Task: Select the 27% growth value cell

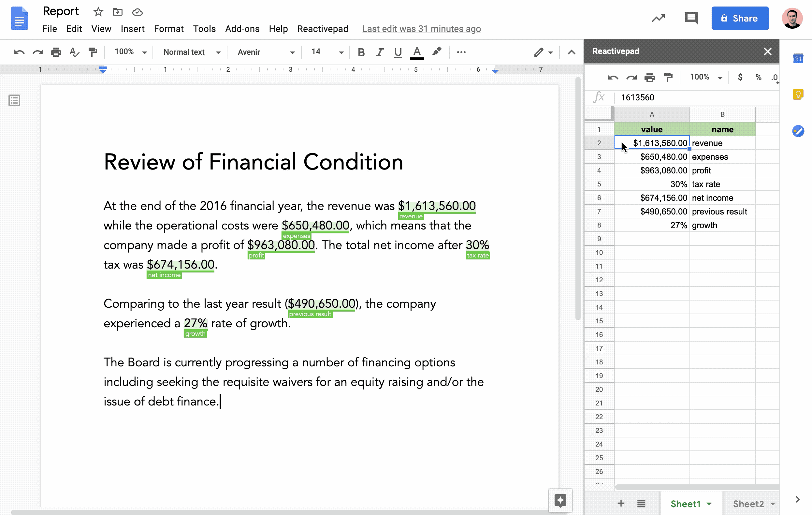Action: (x=651, y=225)
